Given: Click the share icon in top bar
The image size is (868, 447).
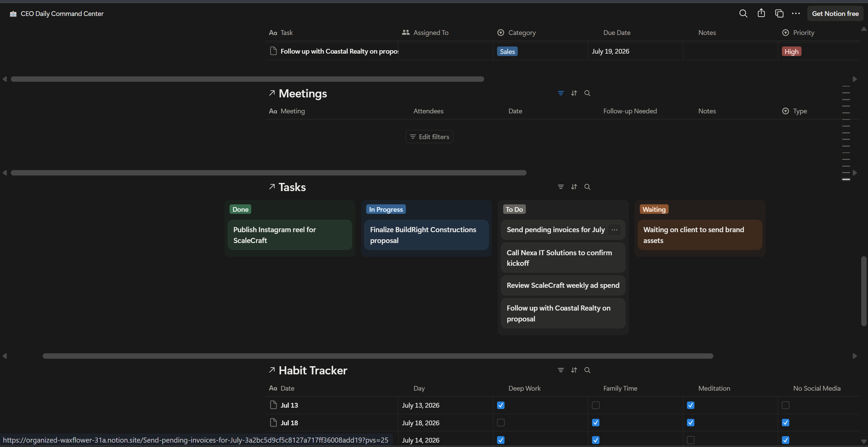Looking at the screenshot, I should [761, 13].
